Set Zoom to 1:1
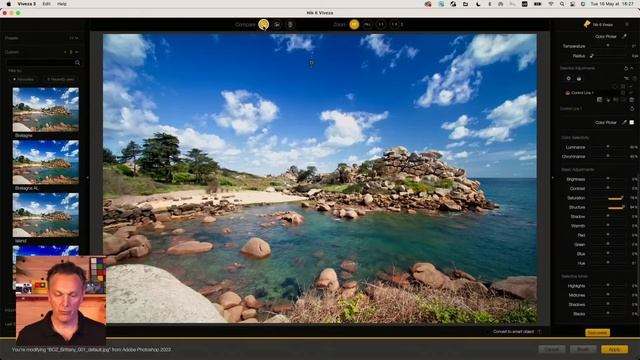 point(381,24)
